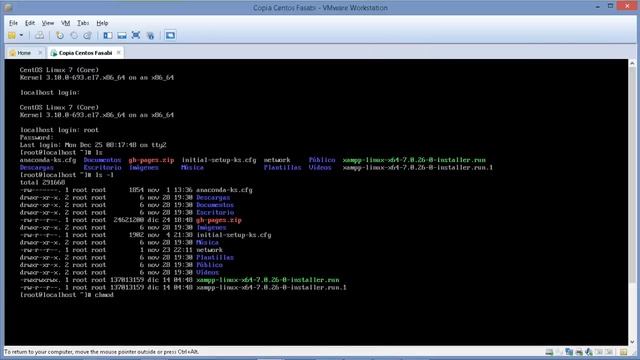Take a snapshot of the virtual machine
Viewport: 640px width, 360px height.
tap(60, 36)
